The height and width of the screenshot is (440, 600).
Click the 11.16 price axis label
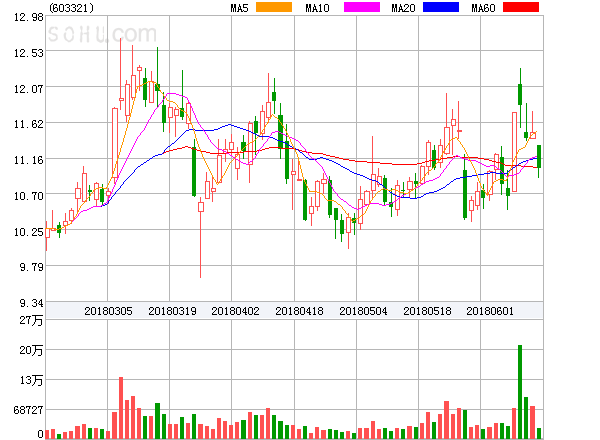point(29,160)
